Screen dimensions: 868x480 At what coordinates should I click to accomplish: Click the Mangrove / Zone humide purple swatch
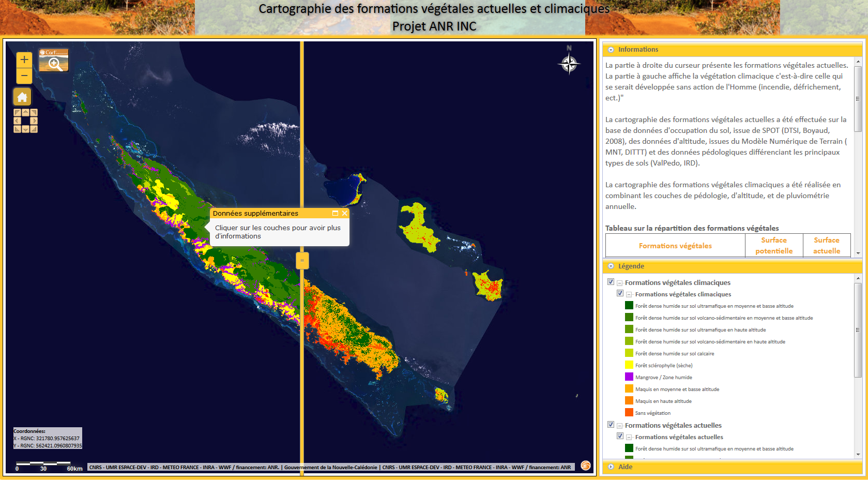coord(629,377)
